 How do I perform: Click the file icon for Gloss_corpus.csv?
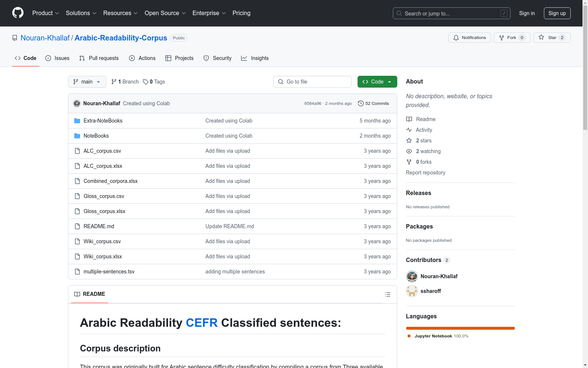tap(77, 196)
